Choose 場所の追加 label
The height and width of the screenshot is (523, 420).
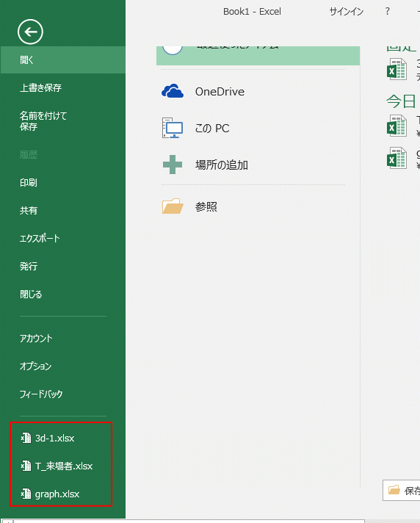coord(222,165)
